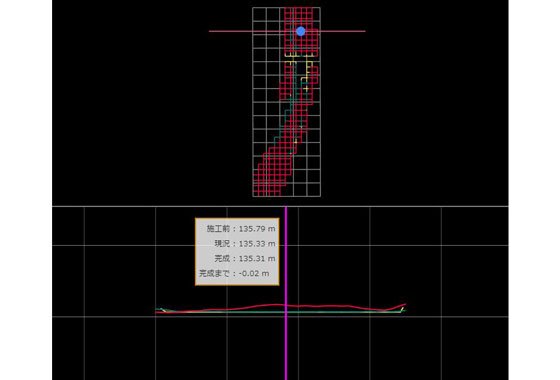
Task: Click the rising right end of red profile
Action: coord(400,306)
